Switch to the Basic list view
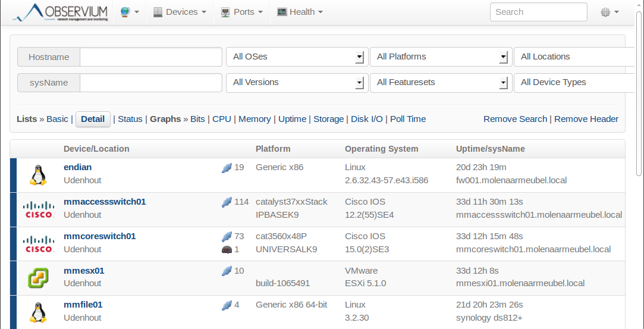 point(57,119)
